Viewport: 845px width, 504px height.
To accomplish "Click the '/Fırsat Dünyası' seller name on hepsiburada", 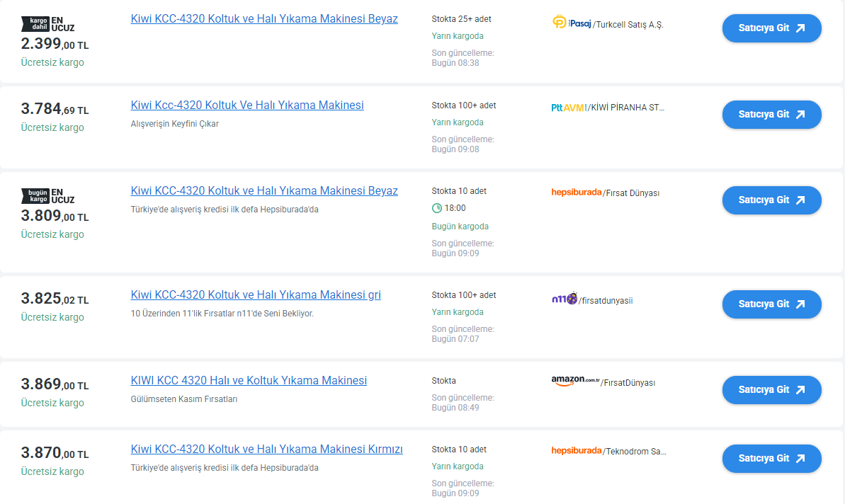I will point(631,193).
